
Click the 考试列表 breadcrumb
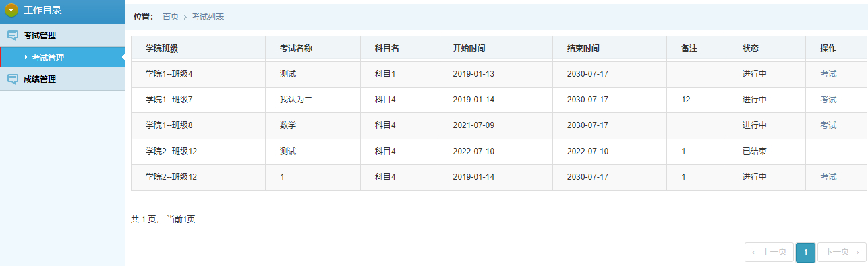click(x=208, y=16)
